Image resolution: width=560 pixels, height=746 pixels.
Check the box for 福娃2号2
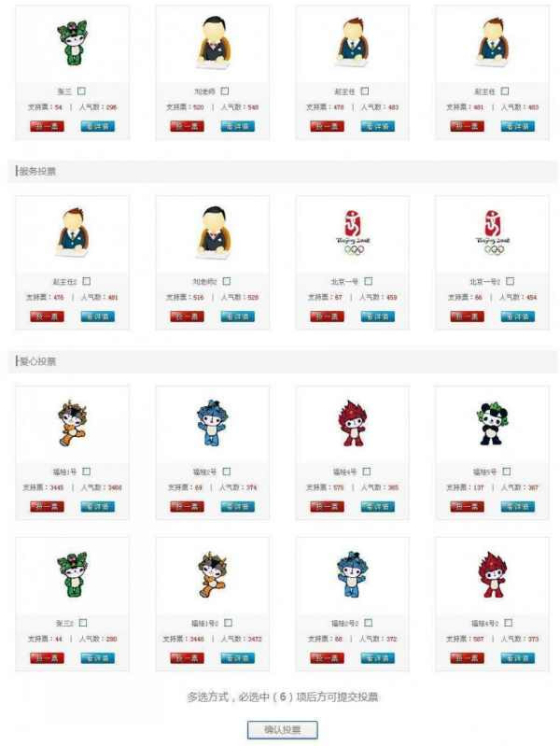pyautogui.click(x=369, y=623)
